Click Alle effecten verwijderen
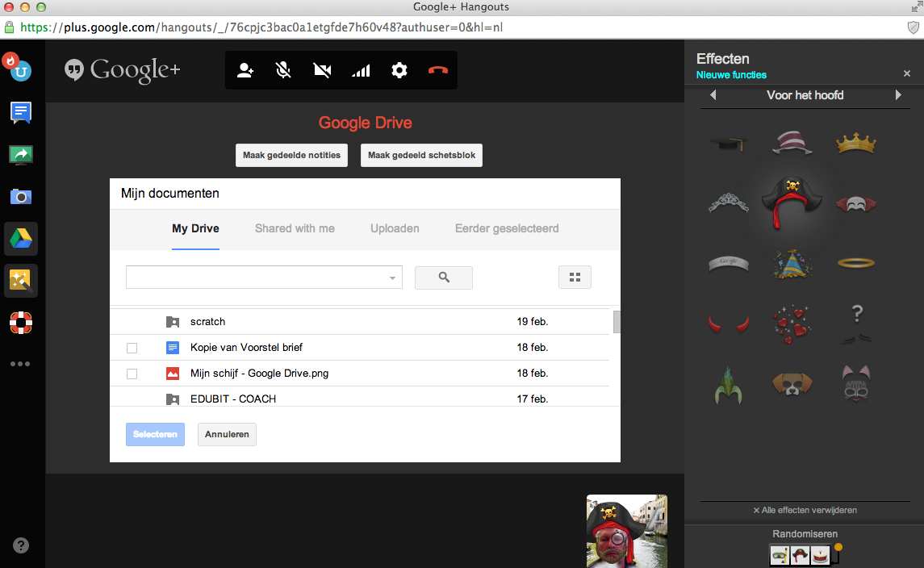The width and height of the screenshot is (924, 568). pyautogui.click(x=805, y=510)
